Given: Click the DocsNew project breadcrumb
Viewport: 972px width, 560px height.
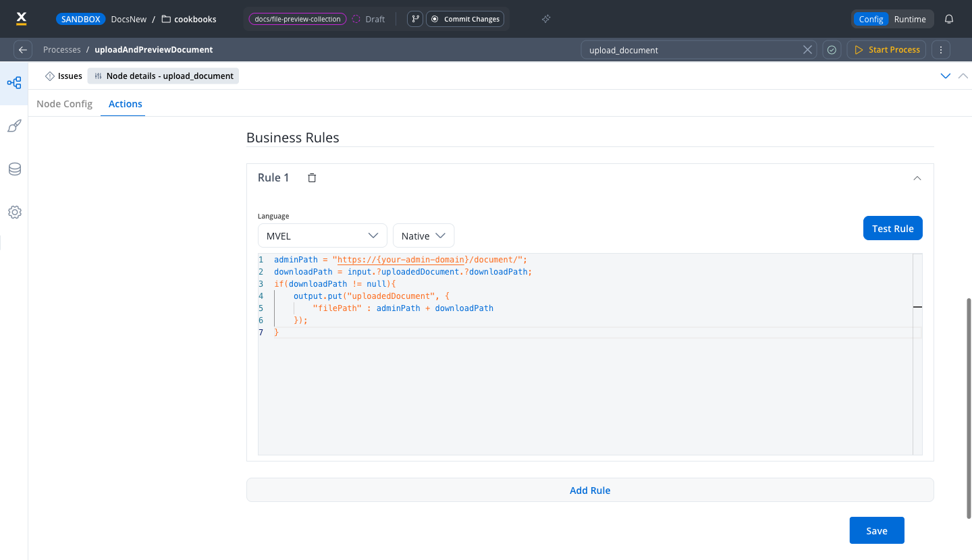Looking at the screenshot, I should pyautogui.click(x=129, y=19).
